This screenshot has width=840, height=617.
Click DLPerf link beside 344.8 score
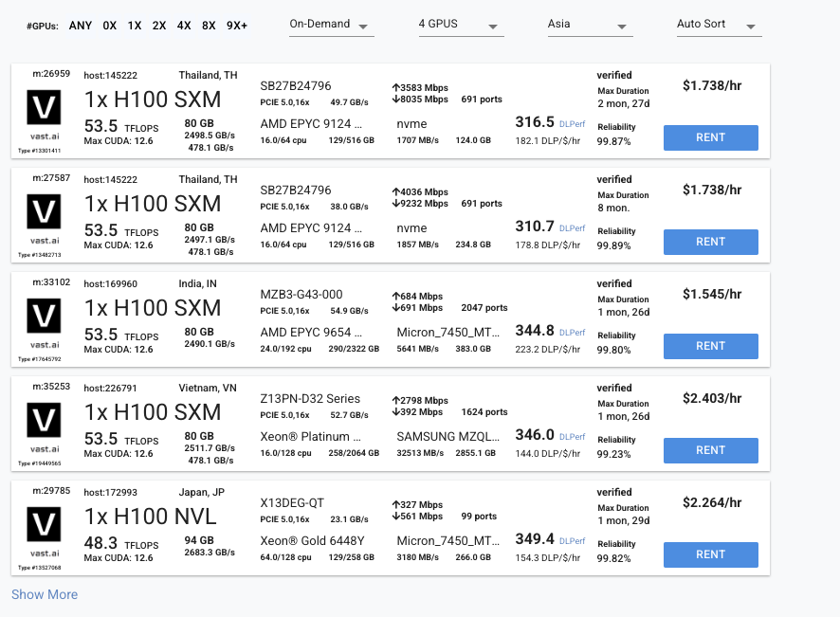coord(572,332)
